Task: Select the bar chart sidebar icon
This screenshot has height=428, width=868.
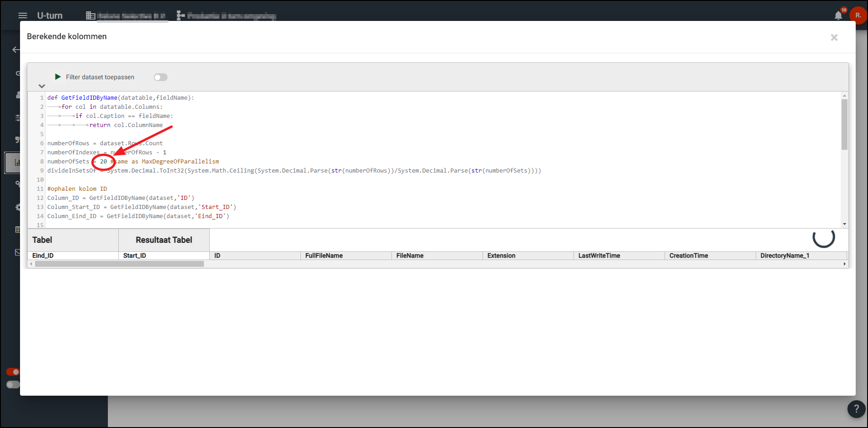Action: click(x=17, y=163)
